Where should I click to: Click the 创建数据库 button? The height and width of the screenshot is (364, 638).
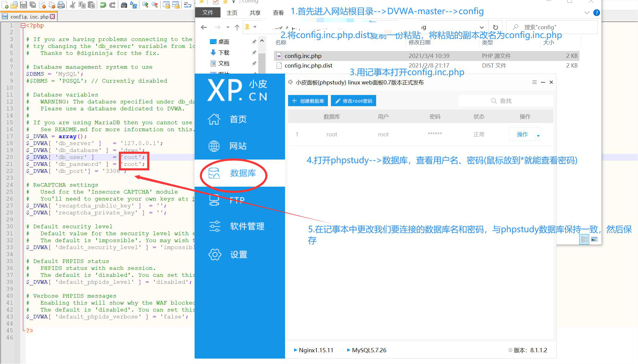click(308, 101)
